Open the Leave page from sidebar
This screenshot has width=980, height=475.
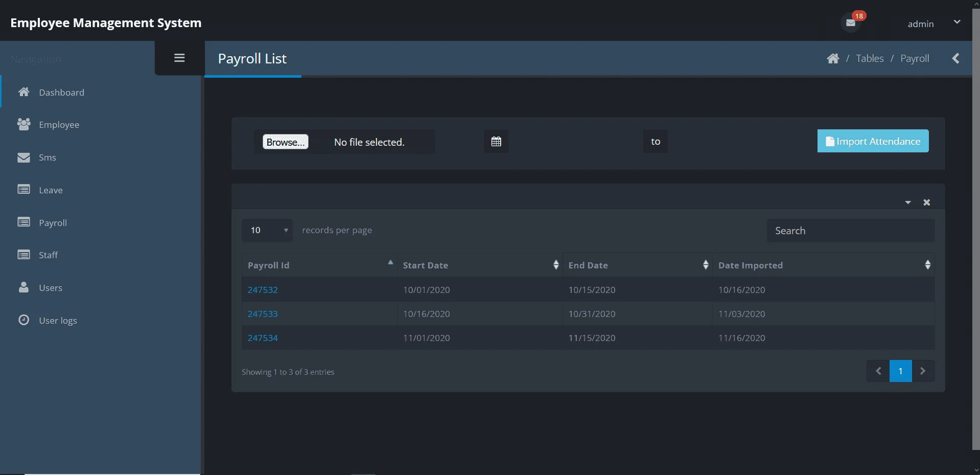(x=51, y=190)
